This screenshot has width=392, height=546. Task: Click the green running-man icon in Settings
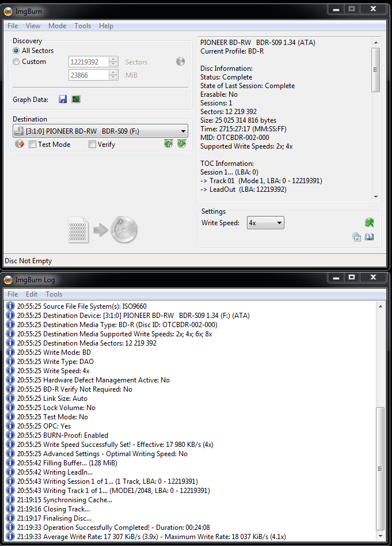[x=369, y=222]
